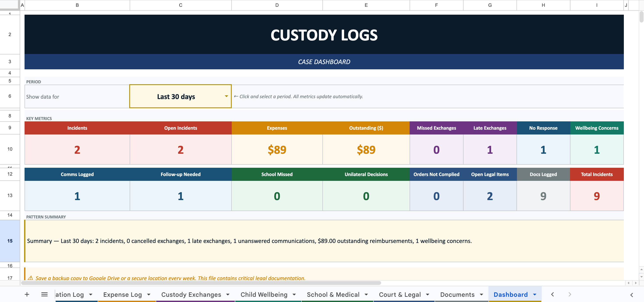
Task: Select column D header
Action: (277, 5)
